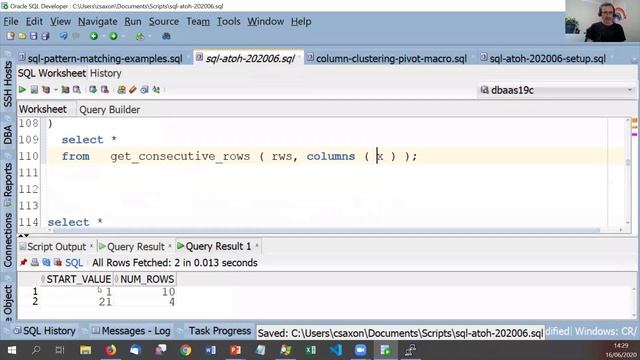Open Visual Studio Code from the taskbar
This screenshot has width=640, height=360.
click(336, 350)
